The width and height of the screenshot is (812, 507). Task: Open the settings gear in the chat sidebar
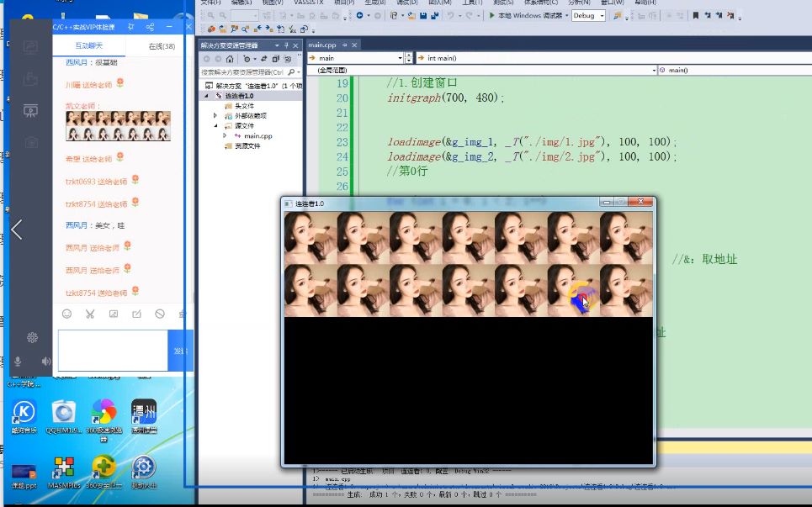32,337
